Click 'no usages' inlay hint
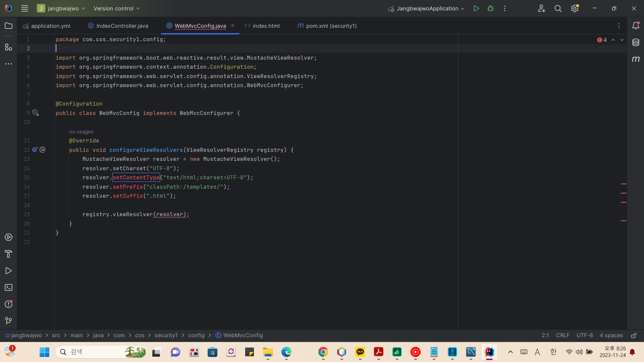The image size is (644, 362). click(x=81, y=132)
